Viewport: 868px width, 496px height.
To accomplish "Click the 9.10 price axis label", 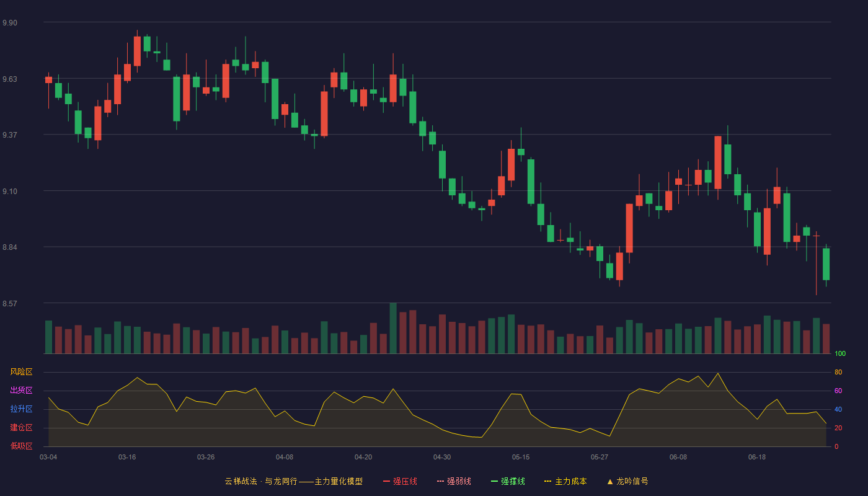I will [x=10, y=192].
